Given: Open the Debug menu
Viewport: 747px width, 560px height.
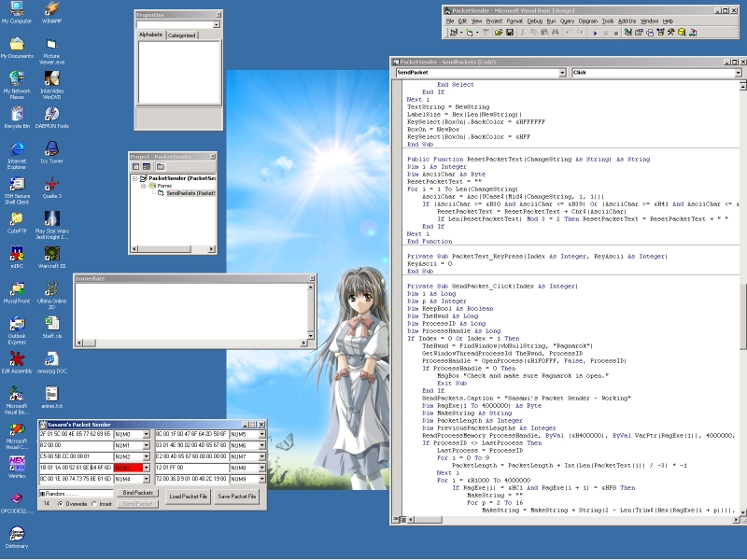Looking at the screenshot, I should pyautogui.click(x=535, y=21).
